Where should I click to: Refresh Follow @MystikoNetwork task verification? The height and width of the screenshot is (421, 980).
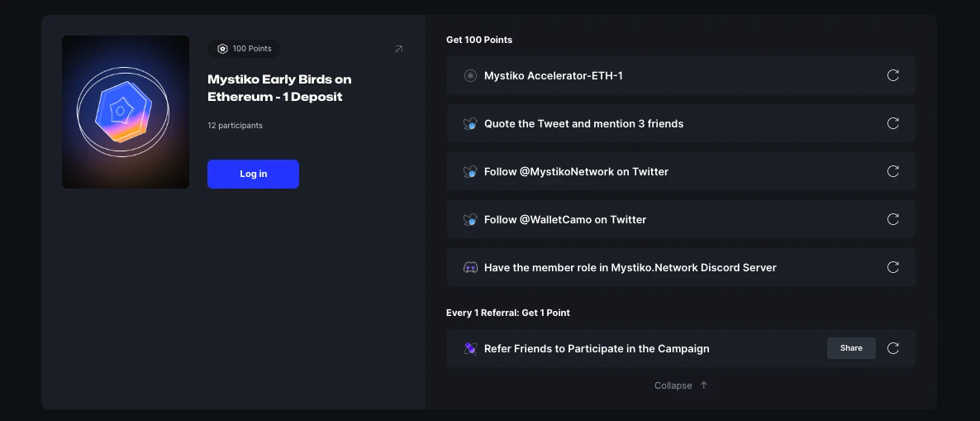point(892,171)
